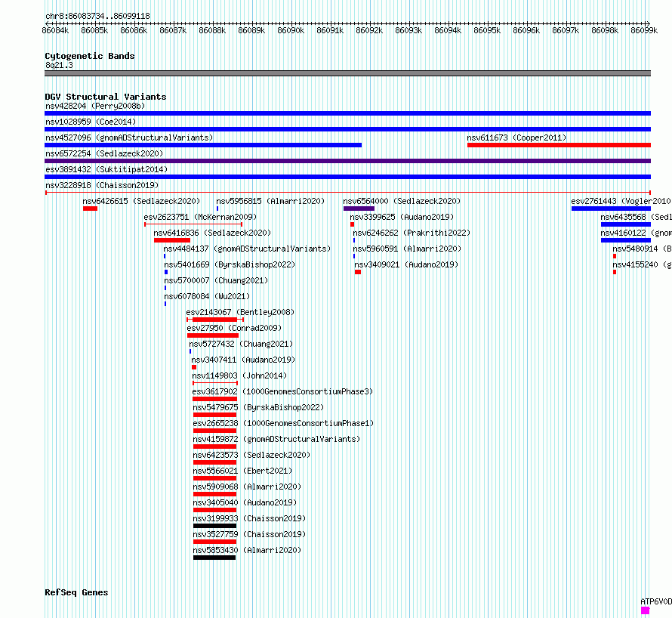Click nsv5909068 (Almarri2020) label
Screen dimensions: 672x618
pos(248,487)
